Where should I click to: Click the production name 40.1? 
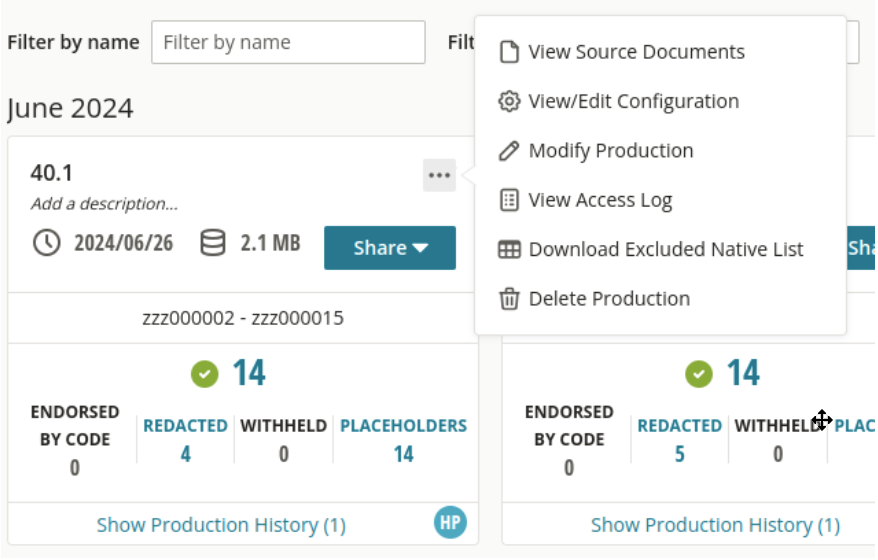[52, 172]
